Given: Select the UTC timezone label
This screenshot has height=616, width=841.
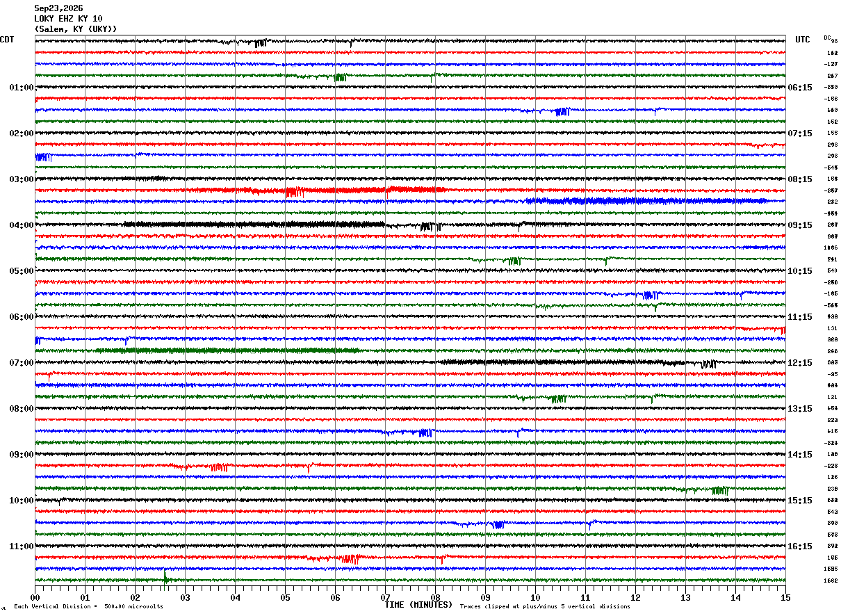Looking at the screenshot, I should [803, 40].
